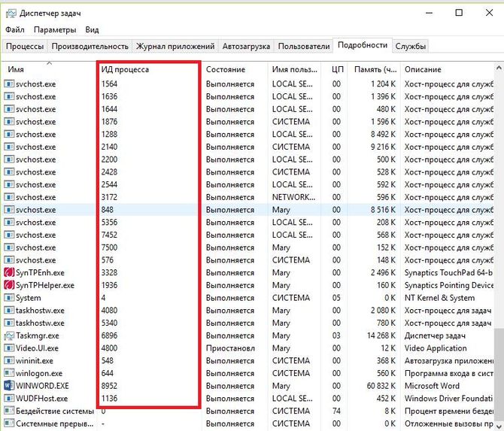
Task: Select svchost.exe name in PID 1876 row
Action: 35,122
